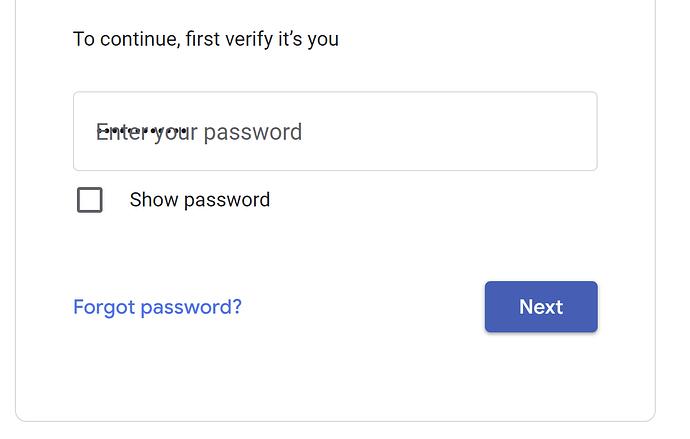Click the Show password label text
This screenshot has height=439, width=690.
click(x=200, y=200)
